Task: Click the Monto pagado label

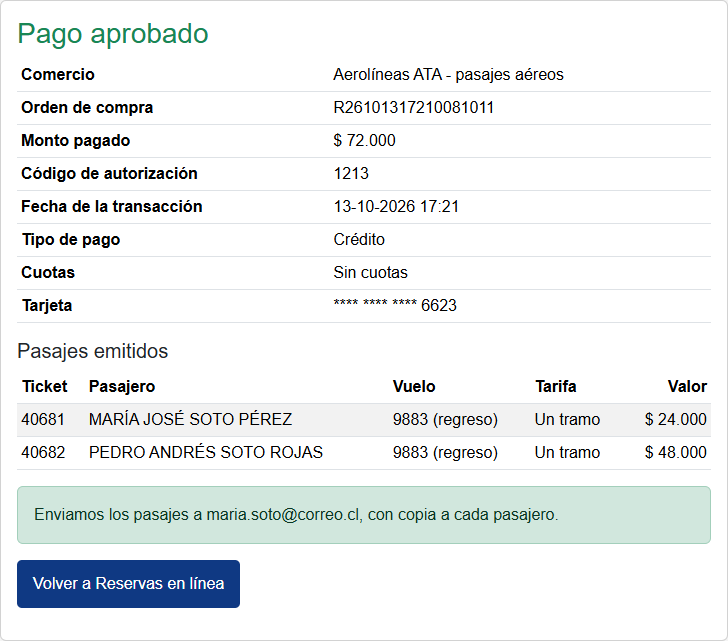Action: (x=75, y=140)
